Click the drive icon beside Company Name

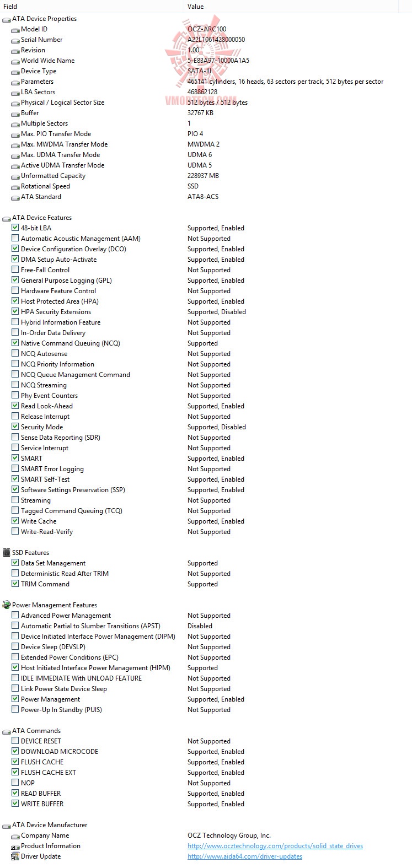(15, 835)
